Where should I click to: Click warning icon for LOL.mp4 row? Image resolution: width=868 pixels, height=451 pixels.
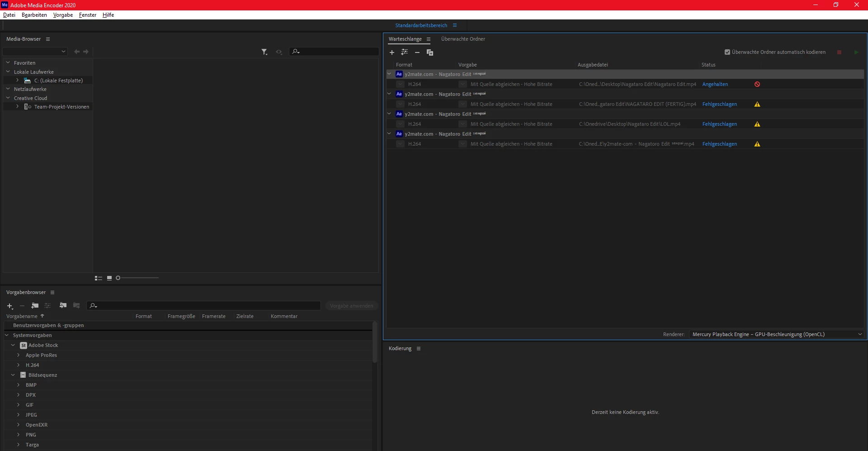pyautogui.click(x=757, y=124)
